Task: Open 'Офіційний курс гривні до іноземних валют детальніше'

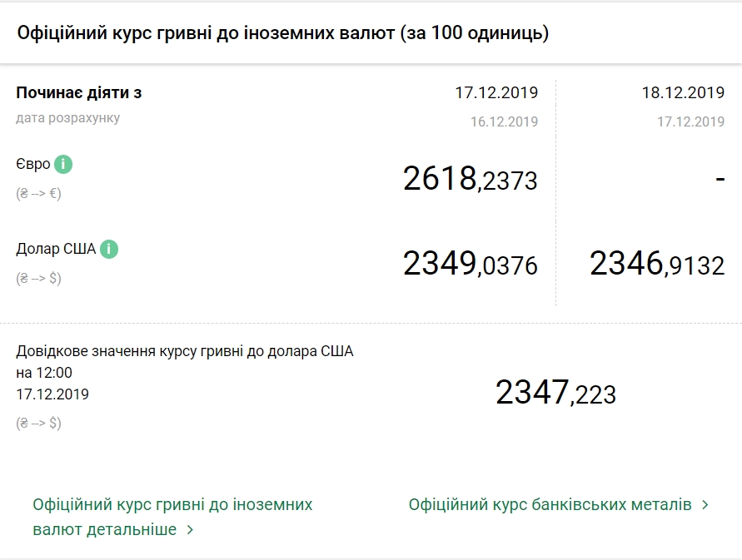Action: 164,513
